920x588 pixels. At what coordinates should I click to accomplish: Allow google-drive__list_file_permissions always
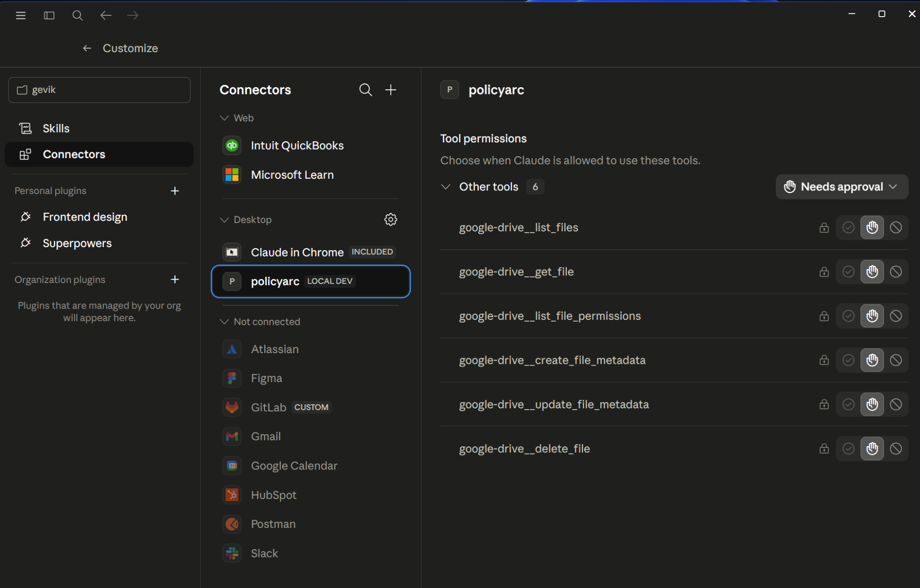(848, 316)
